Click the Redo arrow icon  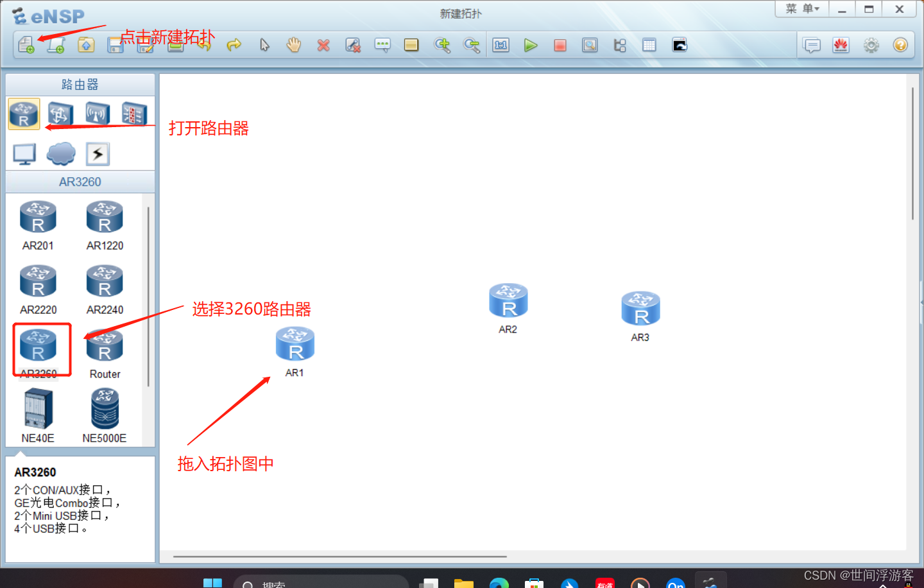234,45
